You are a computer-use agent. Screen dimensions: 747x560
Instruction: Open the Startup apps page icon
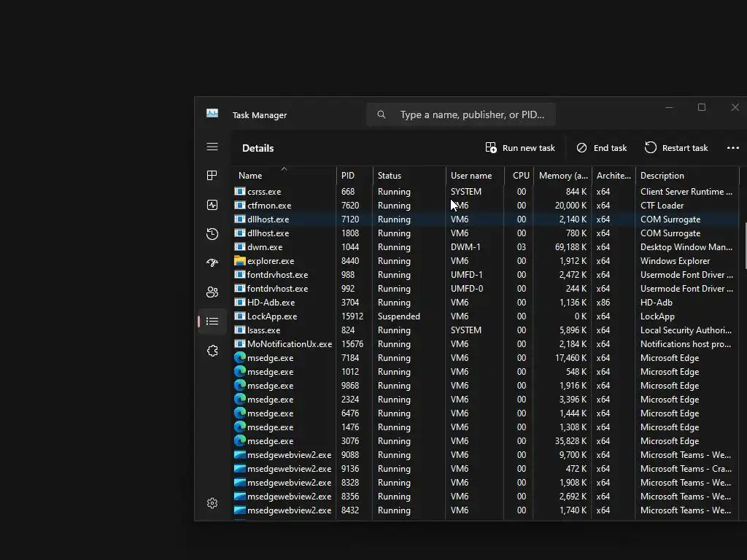point(212,262)
